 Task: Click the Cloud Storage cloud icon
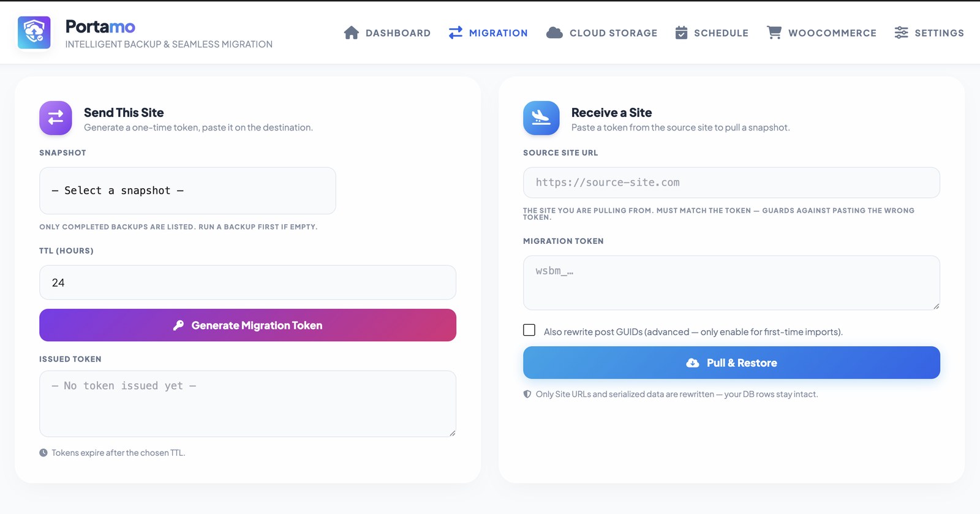click(554, 32)
